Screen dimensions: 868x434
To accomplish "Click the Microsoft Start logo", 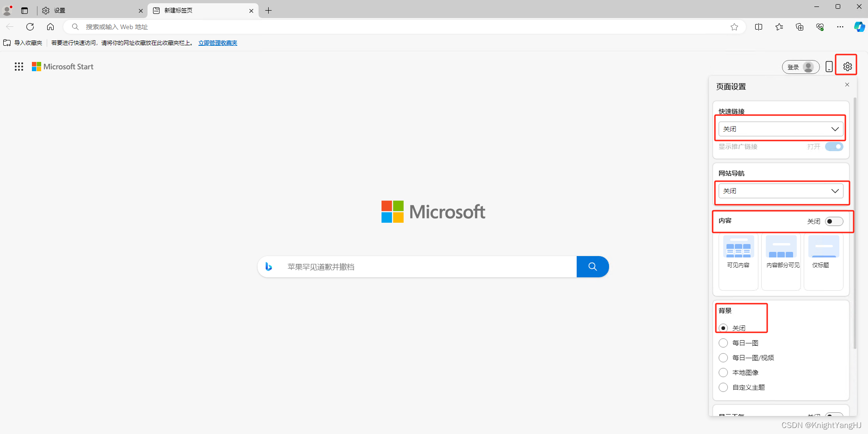I will (x=62, y=67).
